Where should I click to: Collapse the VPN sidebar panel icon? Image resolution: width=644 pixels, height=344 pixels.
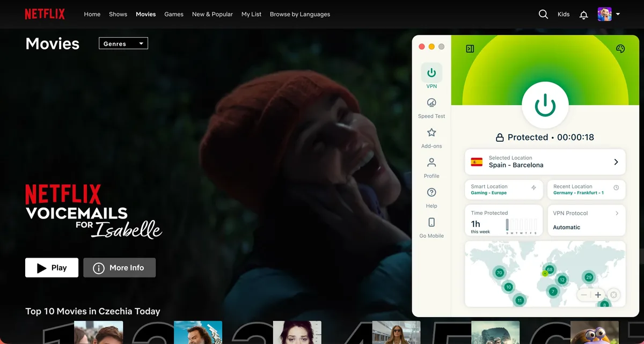coord(470,49)
